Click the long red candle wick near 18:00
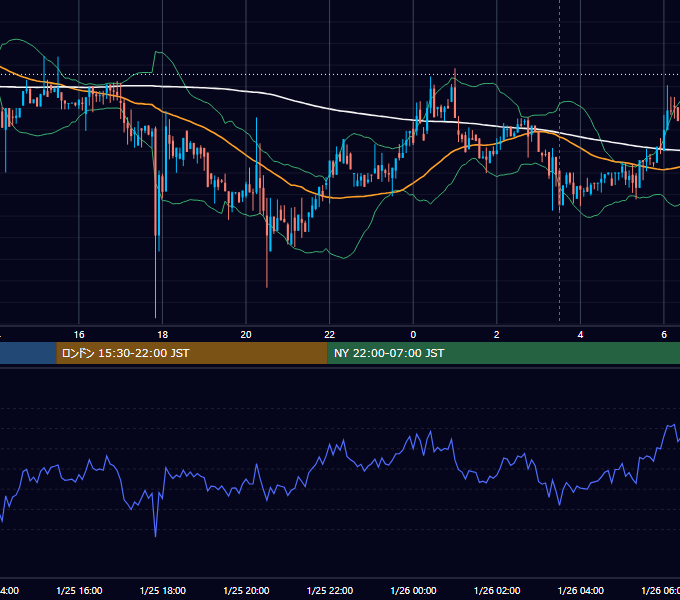 click(x=155, y=277)
